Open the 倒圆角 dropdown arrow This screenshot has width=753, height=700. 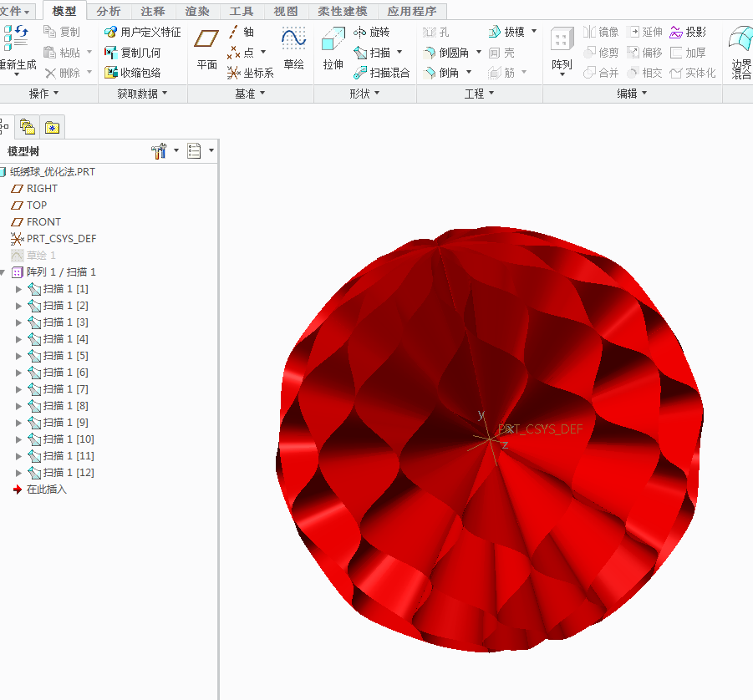point(479,53)
